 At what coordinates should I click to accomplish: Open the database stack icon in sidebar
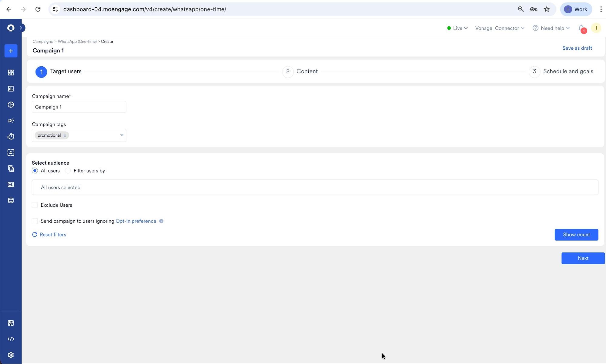point(11,200)
